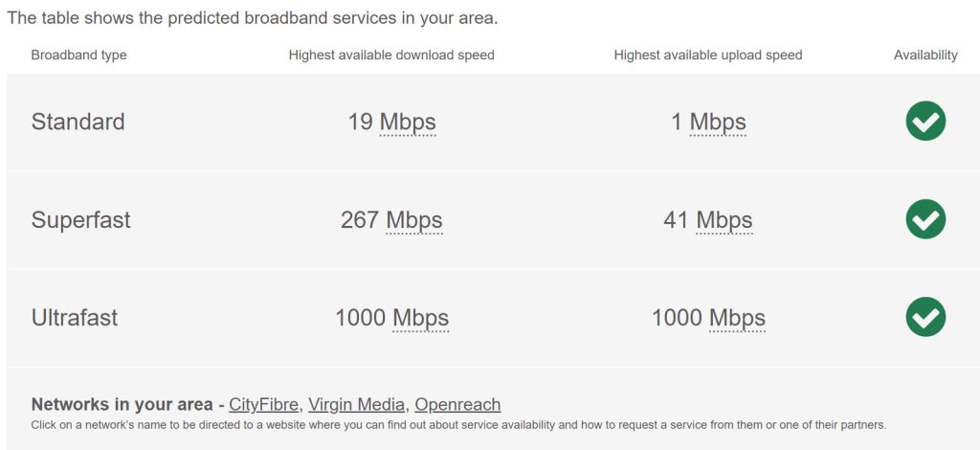Viewport: 980px width, 450px height.
Task: Click Mbps abbreviation beside Ultrafast 1000 upload
Action: [737, 317]
